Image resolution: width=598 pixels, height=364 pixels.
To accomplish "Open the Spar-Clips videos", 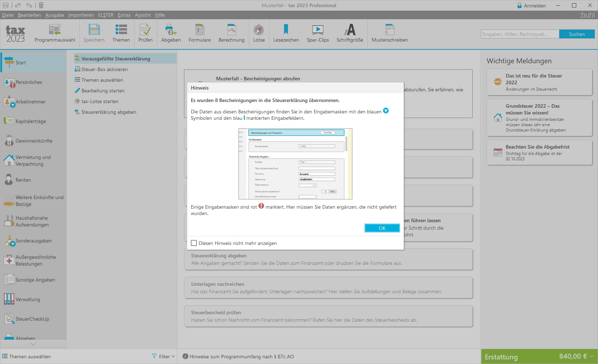I will (318, 33).
